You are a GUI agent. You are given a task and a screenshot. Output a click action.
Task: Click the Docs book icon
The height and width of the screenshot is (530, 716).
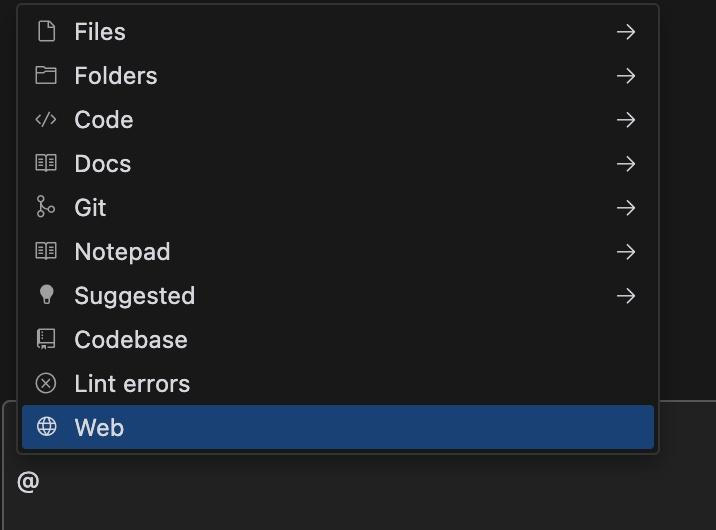pos(46,164)
